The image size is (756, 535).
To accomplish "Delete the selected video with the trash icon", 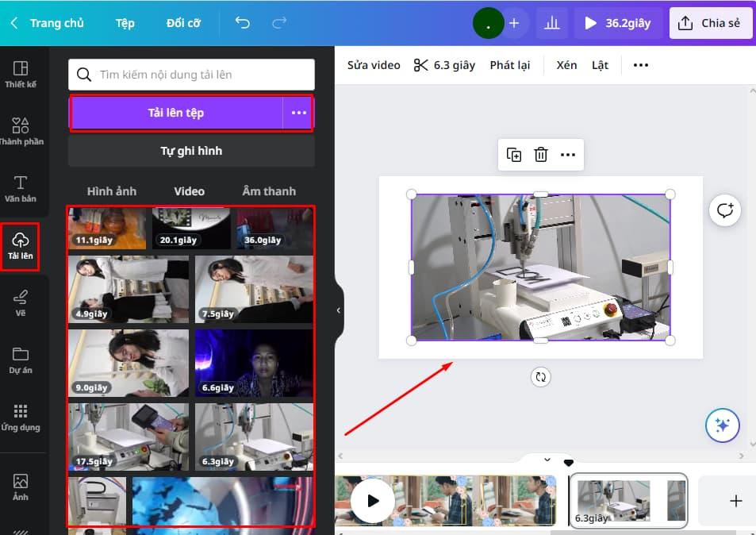I will coord(540,155).
